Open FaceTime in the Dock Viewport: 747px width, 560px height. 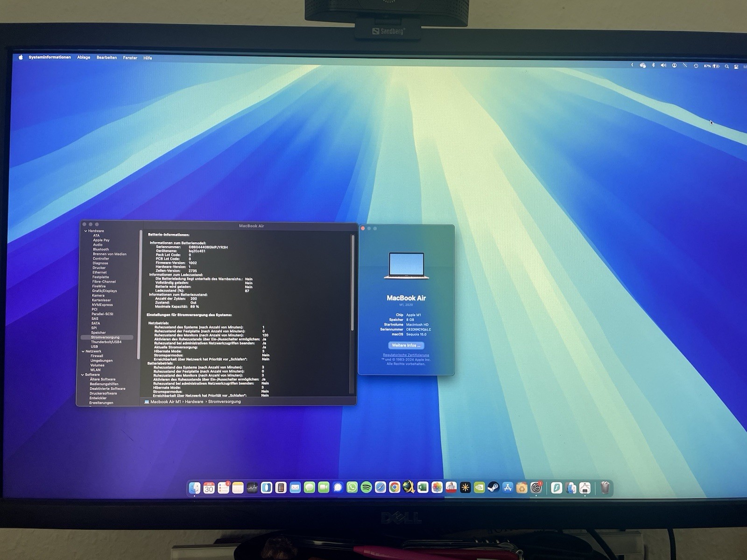pos(324,488)
